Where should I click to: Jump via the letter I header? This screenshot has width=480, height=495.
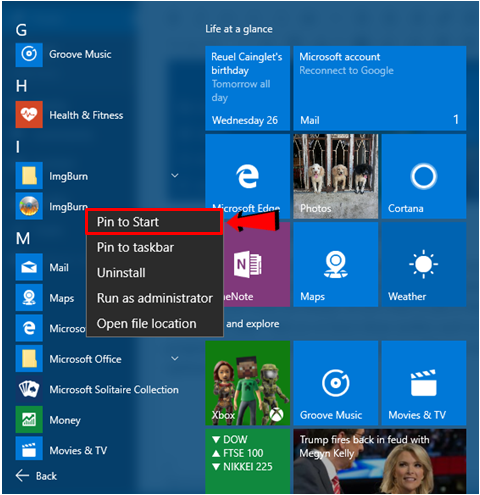[x=18, y=147]
